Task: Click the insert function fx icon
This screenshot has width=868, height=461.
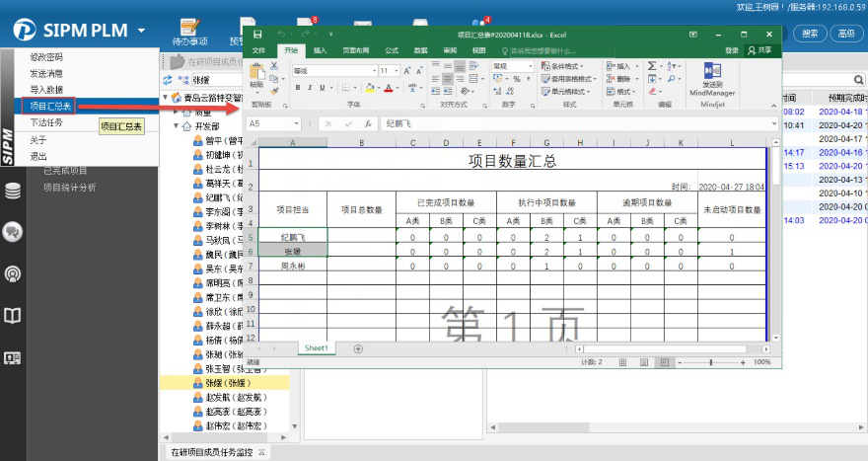Action: (368, 124)
